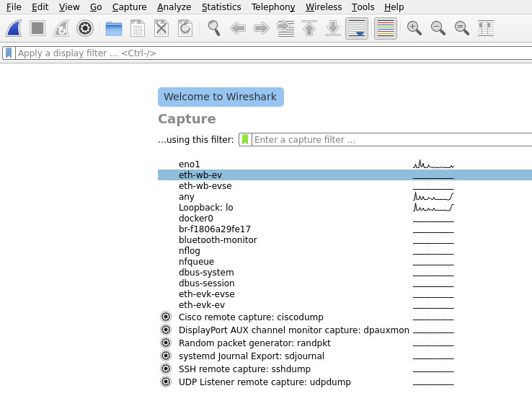
Task: Reset text to normal size icon
Action: click(462, 28)
